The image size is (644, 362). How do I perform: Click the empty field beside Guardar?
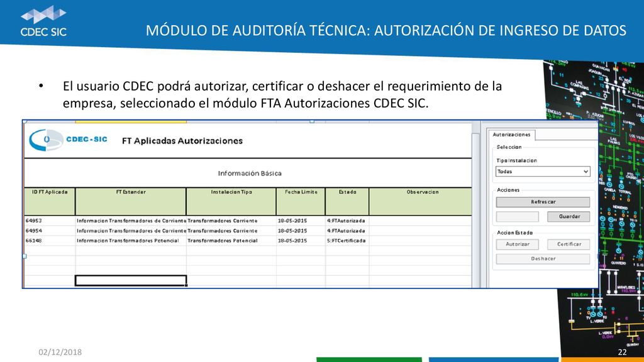coord(517,216)
